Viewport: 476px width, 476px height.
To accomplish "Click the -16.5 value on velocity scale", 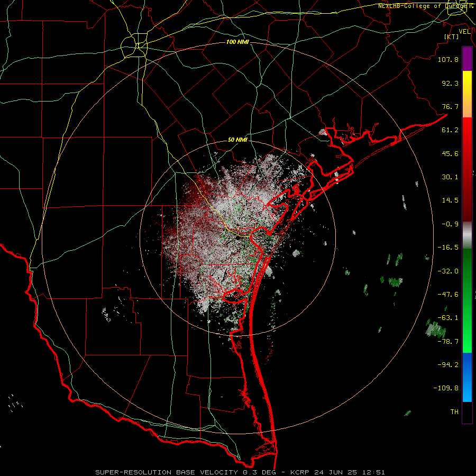I will [448, 248].
